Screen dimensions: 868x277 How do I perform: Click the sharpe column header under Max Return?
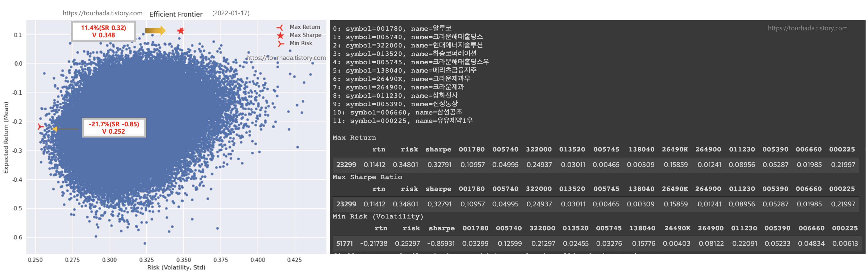click(438, 149)
